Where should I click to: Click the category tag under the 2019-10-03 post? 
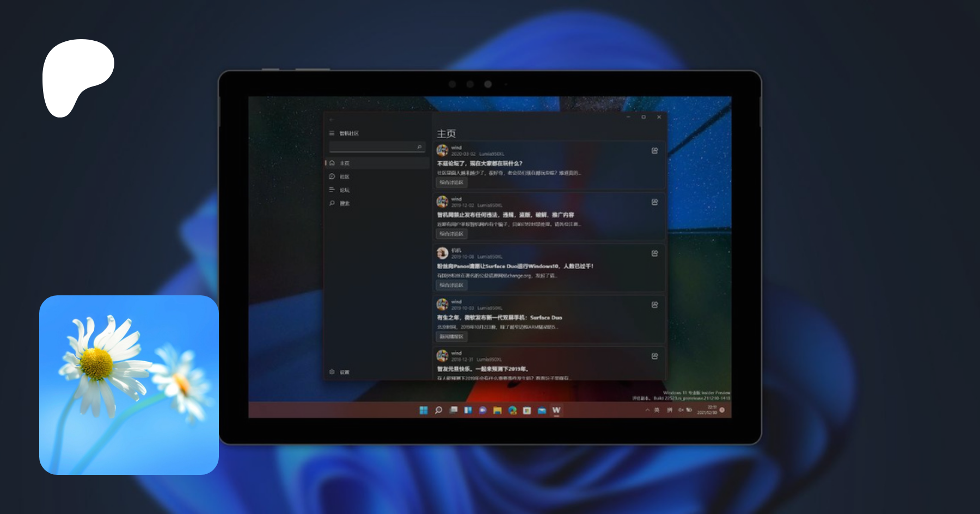451,337
